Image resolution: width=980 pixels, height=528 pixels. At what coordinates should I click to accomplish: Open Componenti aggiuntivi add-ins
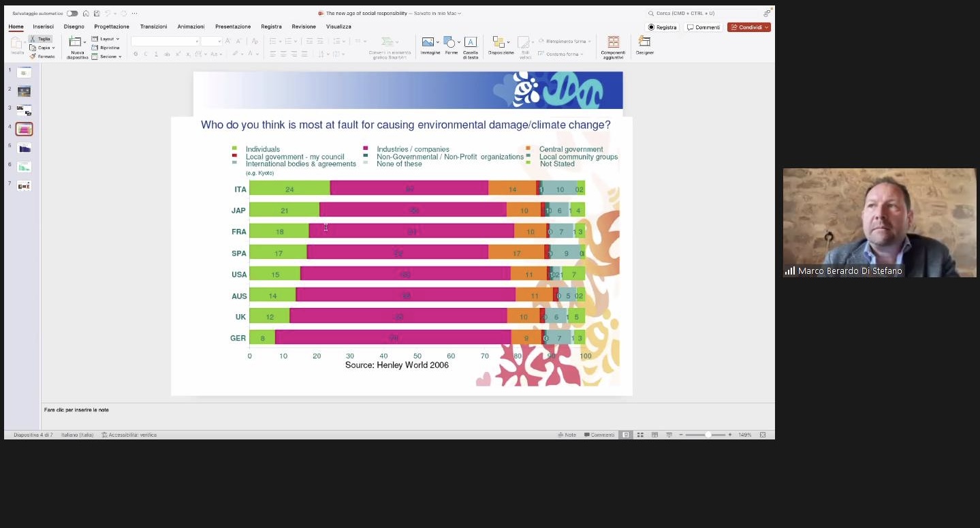pos(613,47)
